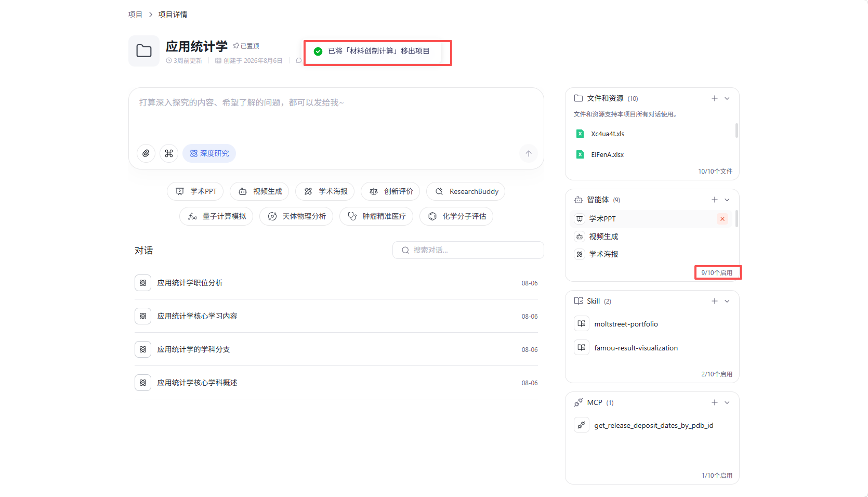Image resolution: width=868 pixels, height=497 pixels.
Task: Click the 视频生成 agent robot icon
Action: [580, 237]
